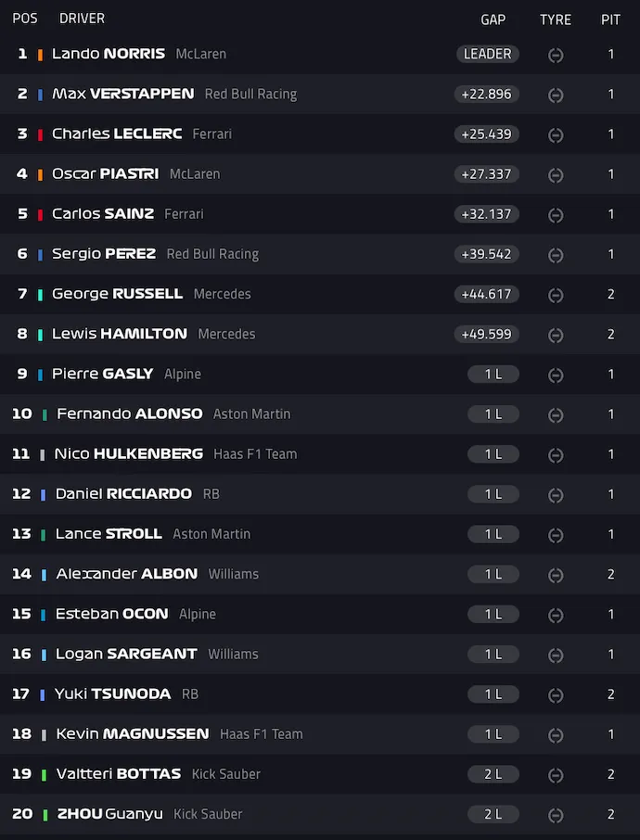Image resolution: width=640 pixels, height=840 pixels.
Task: Select the tyre icon in Zhou Guanyu's row
Action: 556,815
